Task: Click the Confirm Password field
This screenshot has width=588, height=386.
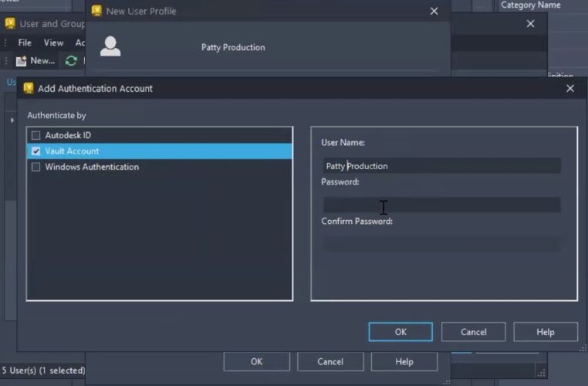Action: 441,244
